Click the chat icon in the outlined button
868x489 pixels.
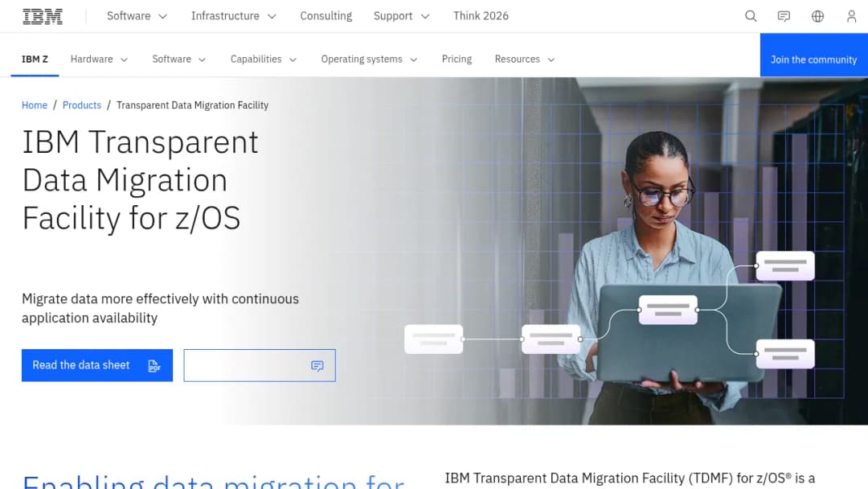point(317,365)
